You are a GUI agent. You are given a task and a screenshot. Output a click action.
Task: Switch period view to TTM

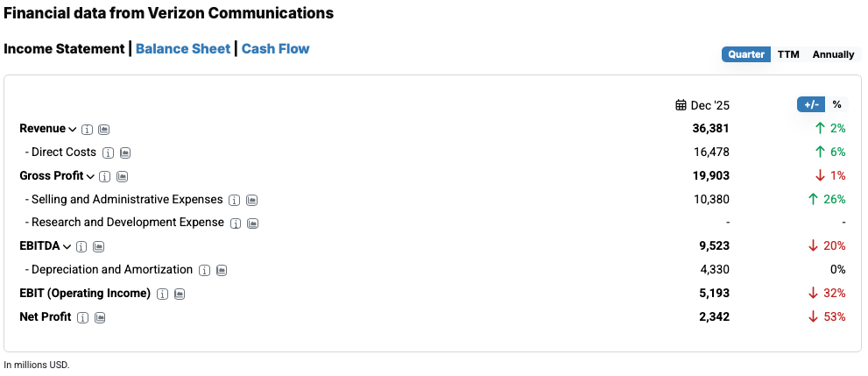pos(788,54)
